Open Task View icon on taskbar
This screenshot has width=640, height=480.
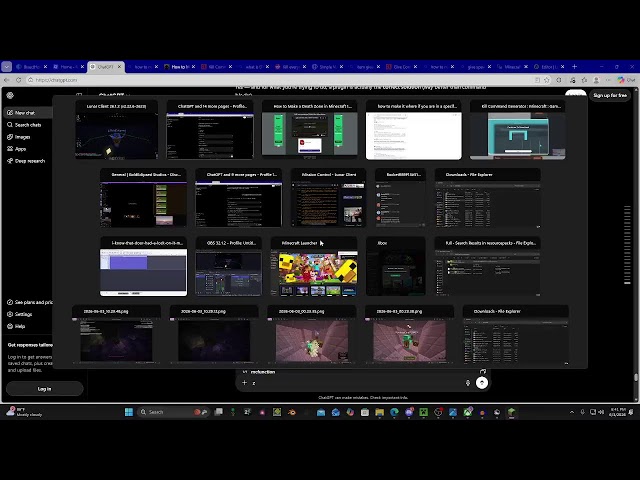[219, 412]
